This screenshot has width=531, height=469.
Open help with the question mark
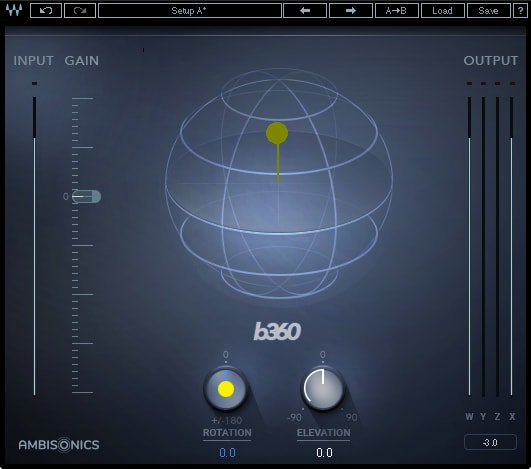520,10
